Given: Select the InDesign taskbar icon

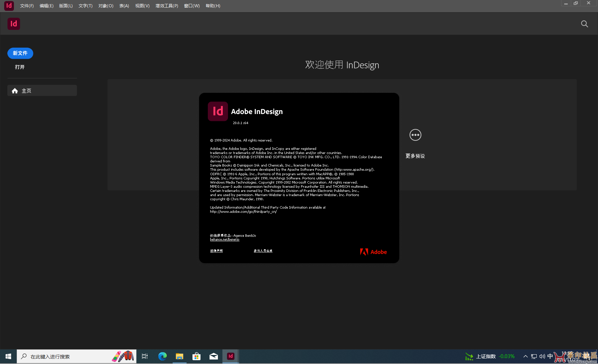Looking at the screenshot, I should (x=230, y=356).
